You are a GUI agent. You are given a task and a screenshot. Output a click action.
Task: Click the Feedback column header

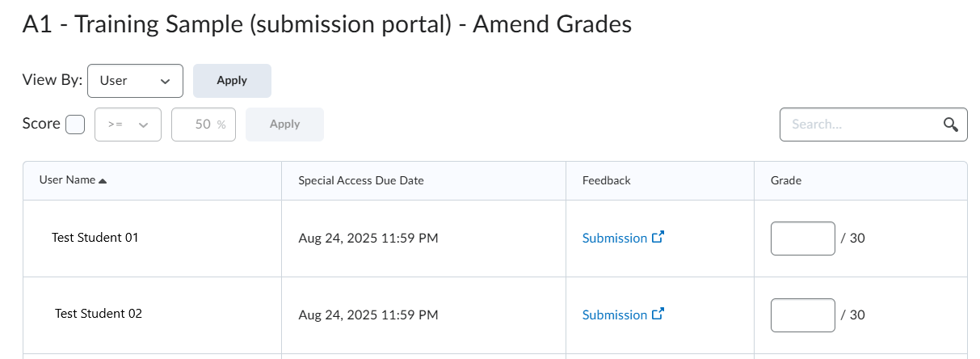click(606, 180)
